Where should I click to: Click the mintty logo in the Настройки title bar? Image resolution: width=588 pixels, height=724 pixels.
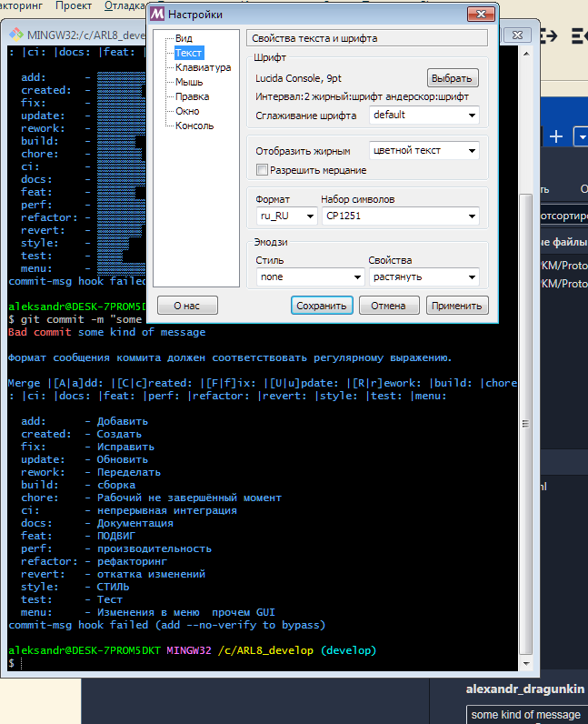(x=157, y=14)
